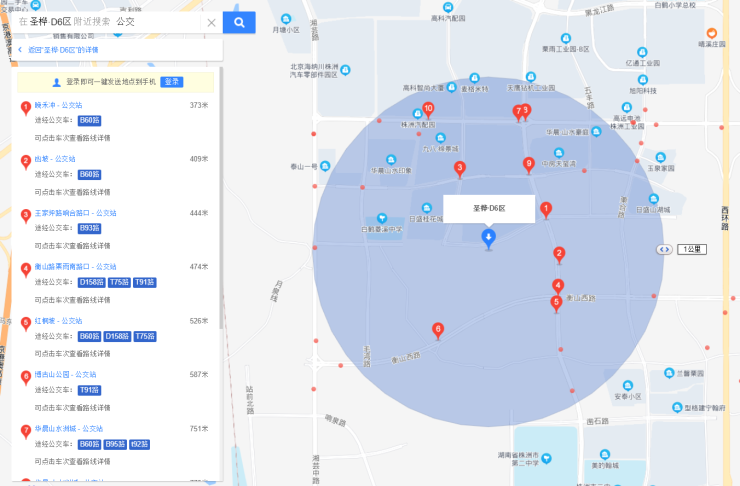This screenshot has height=486, width=740.
Task: Click orange 晴溪庄园 POI icon
Action: [x=712, y=33]
